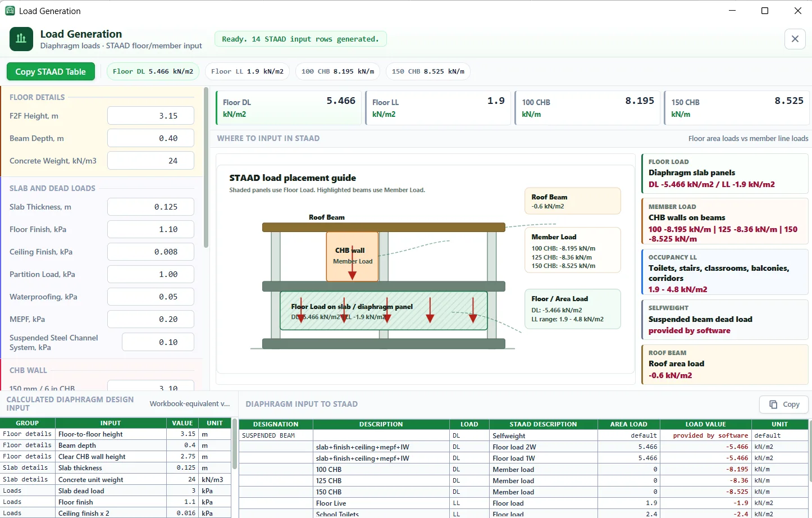812x518 pixels.
Task: Click the 100 CHB summary card
Action: point(587,108)
